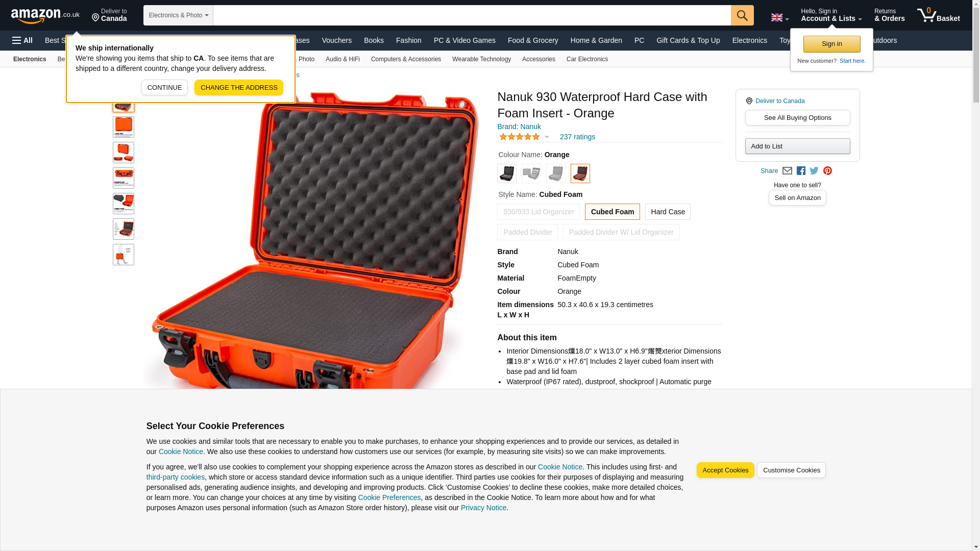Share via the Twitter icon
The image size is (980, 551).
click(x=814, y=171)
